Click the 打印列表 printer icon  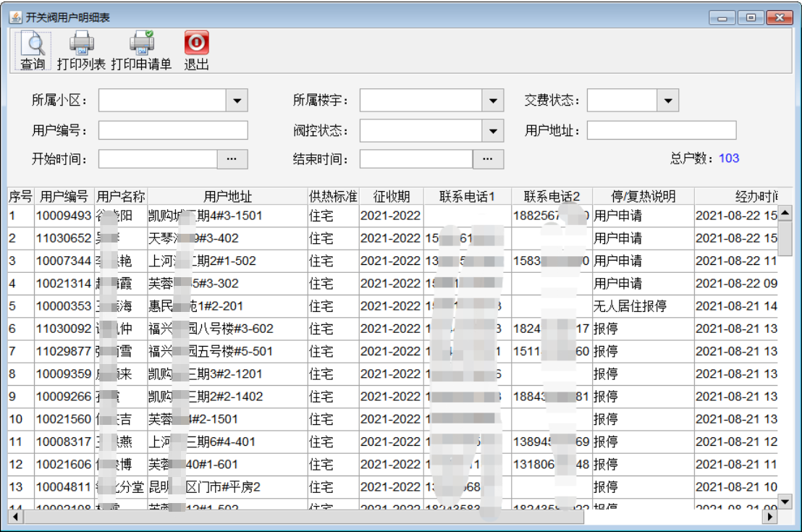(81, 44)
